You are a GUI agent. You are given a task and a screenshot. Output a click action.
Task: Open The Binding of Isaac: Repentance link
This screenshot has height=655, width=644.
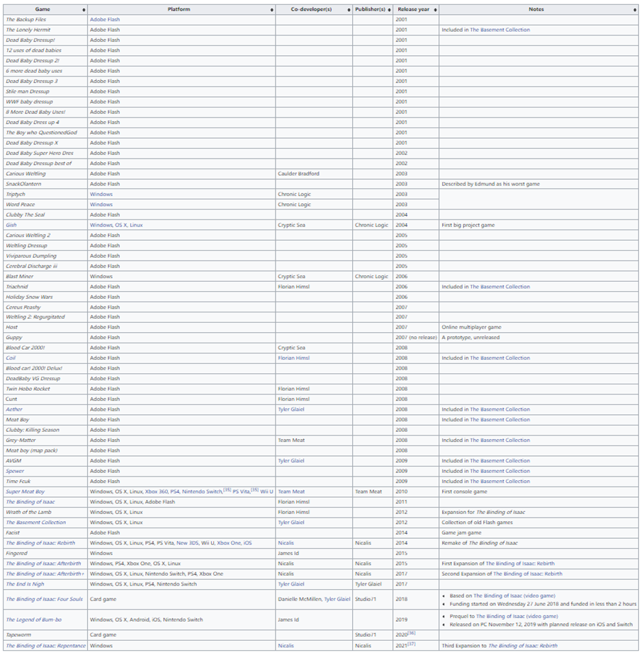tap(46, 646)
